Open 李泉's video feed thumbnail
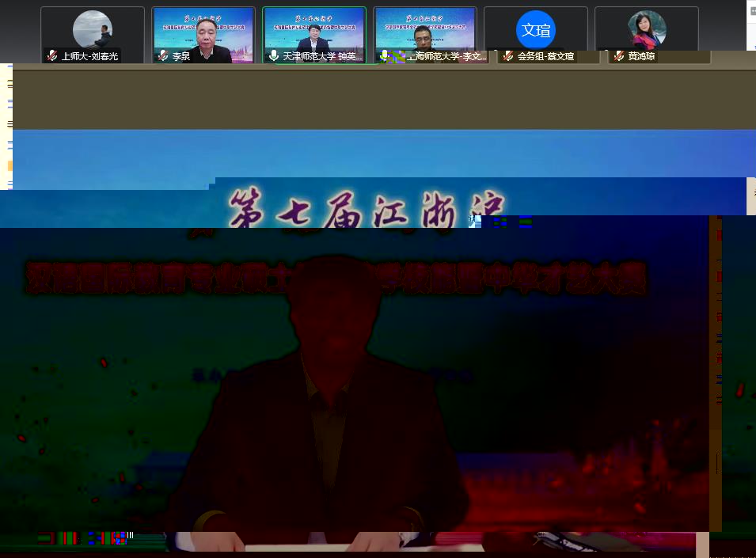756x558 pixels. pos(203,35)
